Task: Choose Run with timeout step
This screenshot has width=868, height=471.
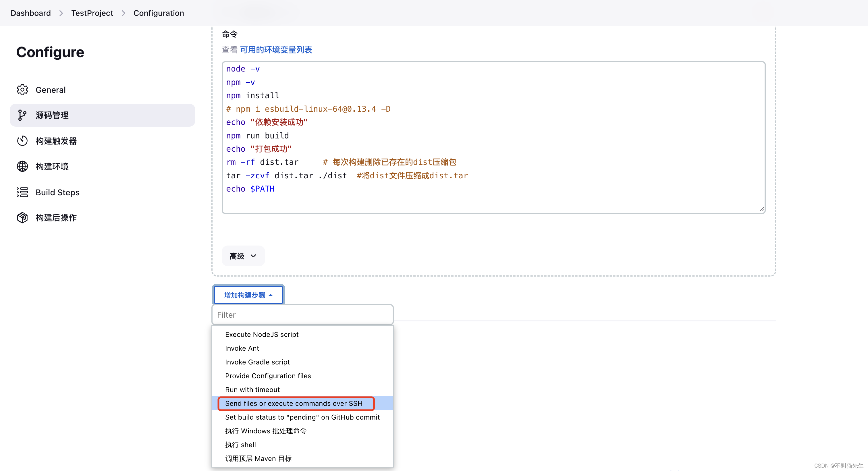Action: point(252,389)
